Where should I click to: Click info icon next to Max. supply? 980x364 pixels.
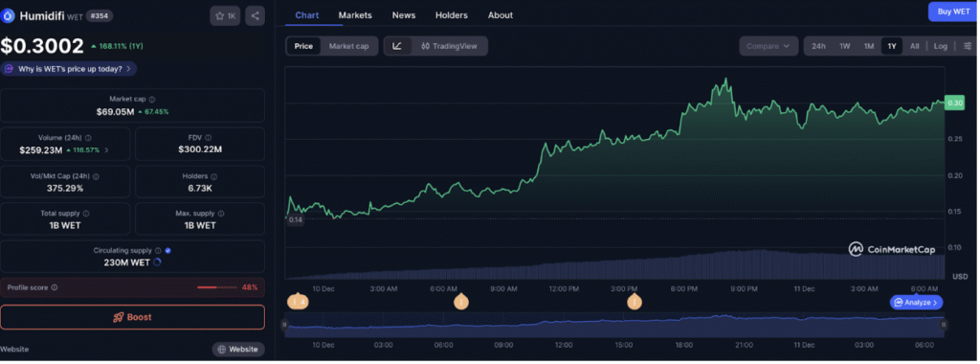tap(221, 214)
